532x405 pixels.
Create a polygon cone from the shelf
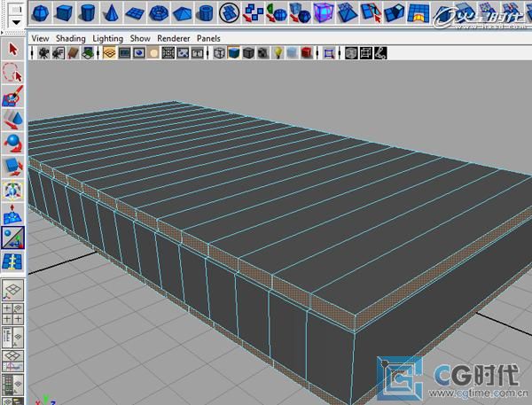[111, 13]
